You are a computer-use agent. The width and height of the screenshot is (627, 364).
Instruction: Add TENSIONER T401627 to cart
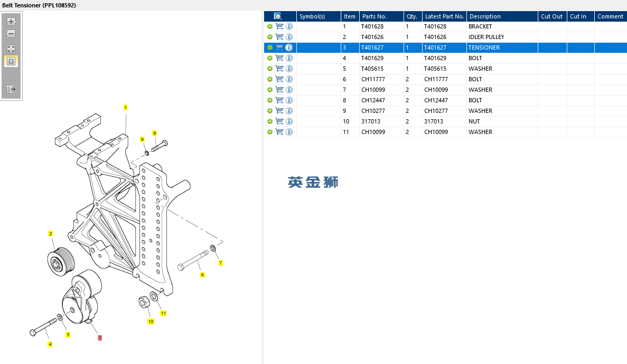(x=279, y=47)
